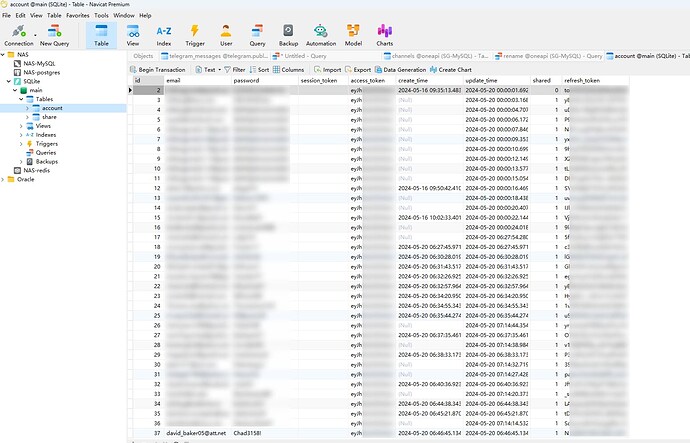Screen dimensions: 690x443
Task: Click Create Chart button
Action: click(451, 70)
